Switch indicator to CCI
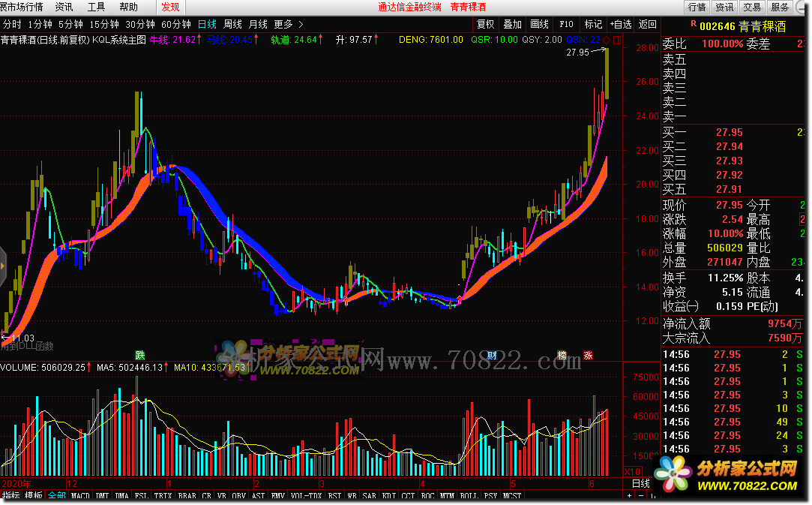This screenshot has height=505, width=812. point(409,496)
